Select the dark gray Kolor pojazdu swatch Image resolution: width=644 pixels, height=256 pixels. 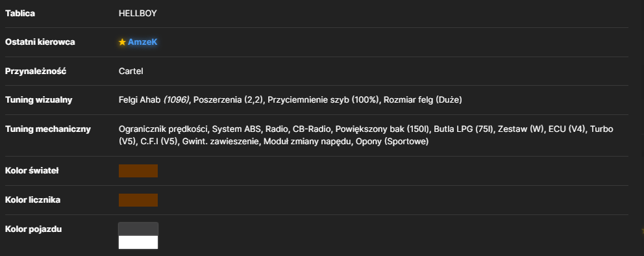138,229
